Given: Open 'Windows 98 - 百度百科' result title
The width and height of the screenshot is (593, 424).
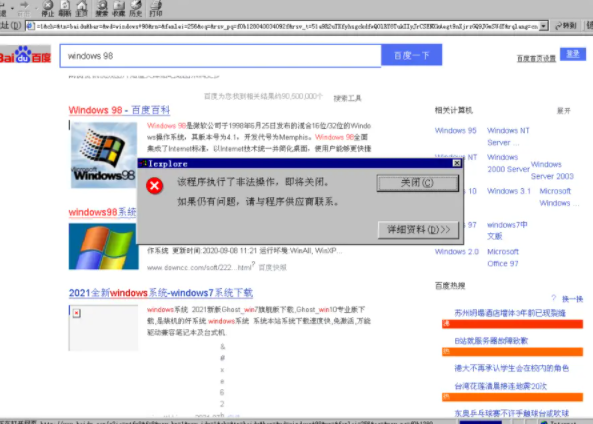Looking at the screenshot, I should [119, 110].
